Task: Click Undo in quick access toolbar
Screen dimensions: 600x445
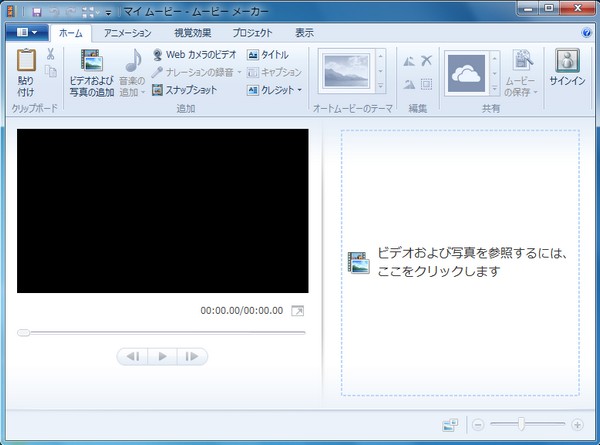Action: pos(54,12)
